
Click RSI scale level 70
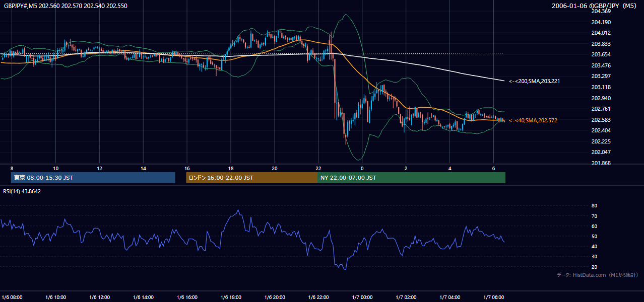pyautogui.click(x=594, y=216)
